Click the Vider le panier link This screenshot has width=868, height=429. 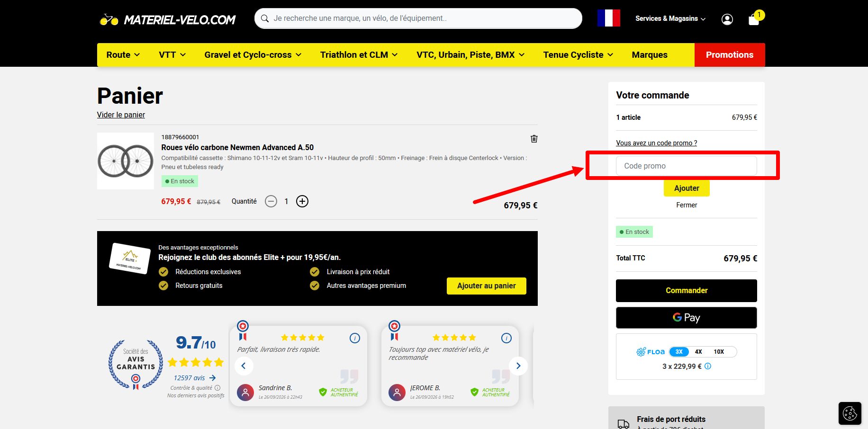pos(121,115)
